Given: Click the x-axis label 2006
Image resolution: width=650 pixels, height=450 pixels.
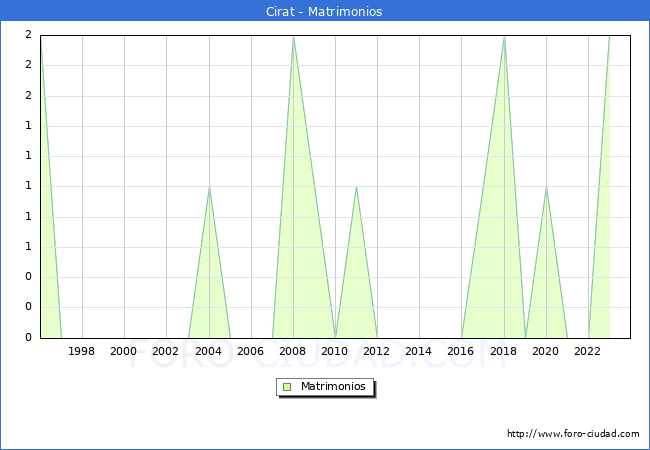Looking at the screenshot, I should tap(250, 351).
